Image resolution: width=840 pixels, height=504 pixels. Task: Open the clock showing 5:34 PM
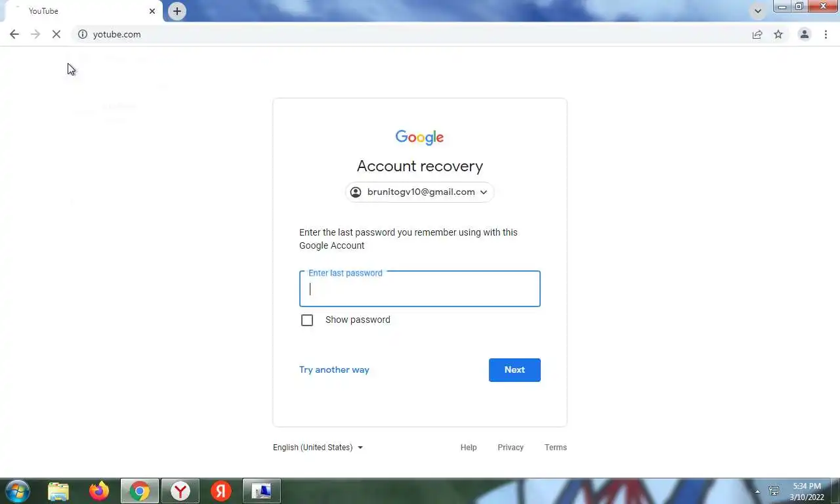(x=807, y=491)
